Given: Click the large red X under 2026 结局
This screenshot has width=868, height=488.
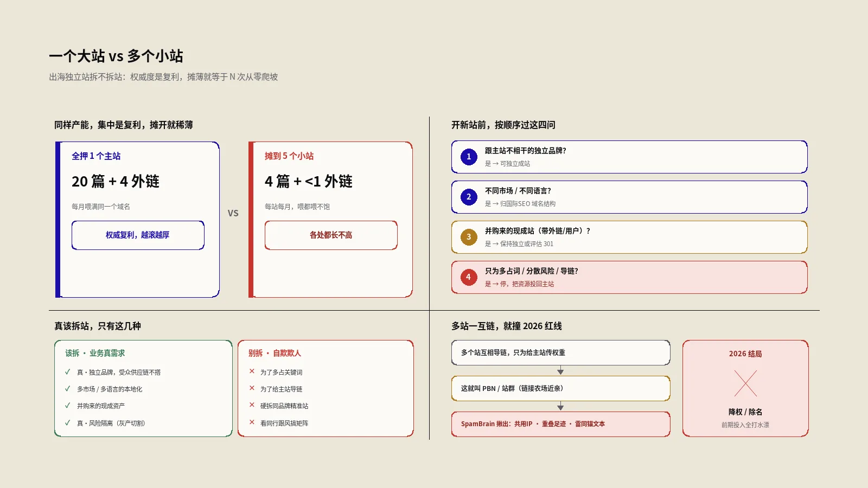Looking at the screenshot, I should click(745, 383).
